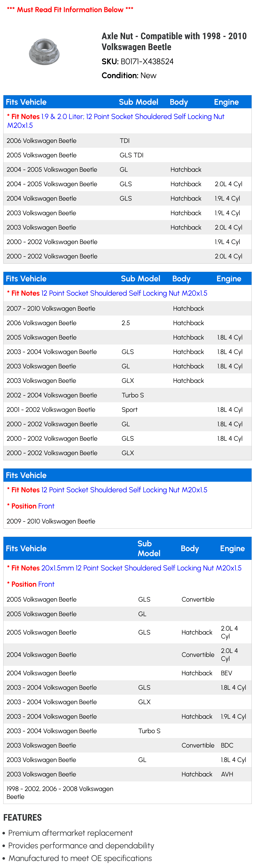Click the Sport sub model cell
This screenshot has height=868, width=255.
(130, 410)
